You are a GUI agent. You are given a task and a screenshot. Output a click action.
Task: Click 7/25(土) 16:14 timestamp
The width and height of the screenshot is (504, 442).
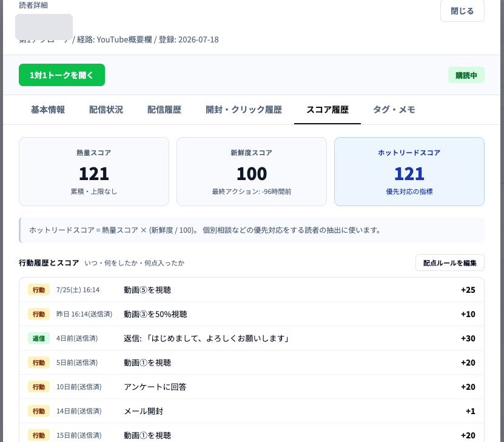click(x=78, y=290)
